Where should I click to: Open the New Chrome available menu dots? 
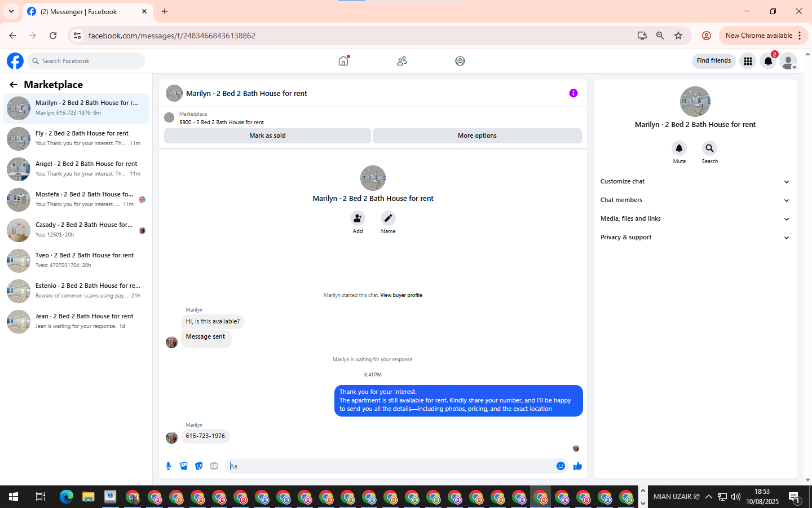[x=800, y=36]
